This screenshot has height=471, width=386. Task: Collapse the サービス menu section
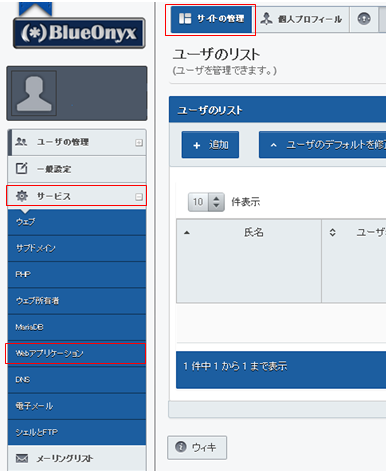point(139,197)
